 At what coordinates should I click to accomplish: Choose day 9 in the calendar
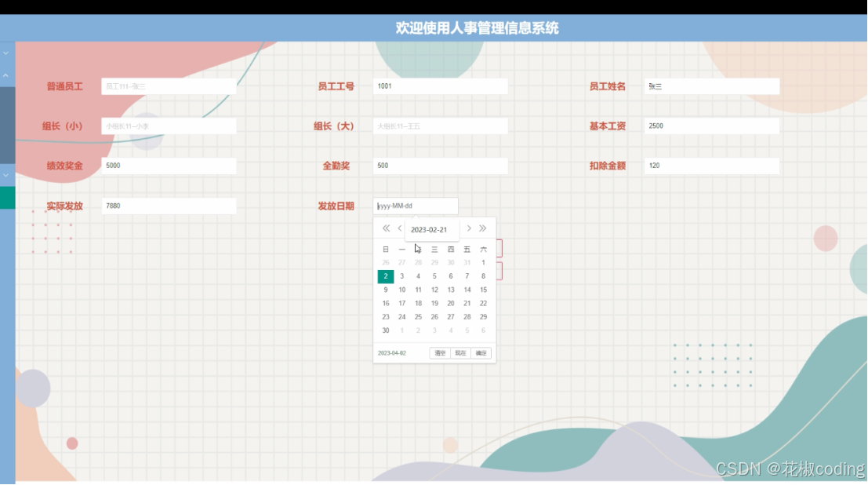(386, 290)
